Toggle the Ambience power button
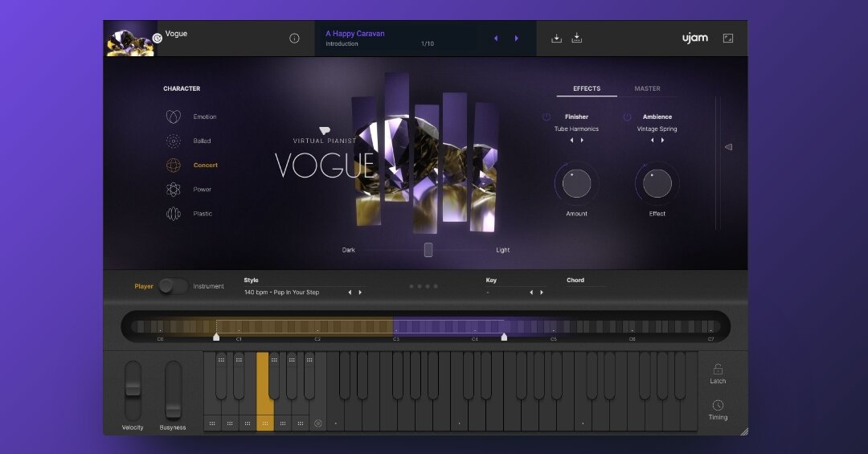Screen dimensions: 868x454 click(x=627, y=117)
